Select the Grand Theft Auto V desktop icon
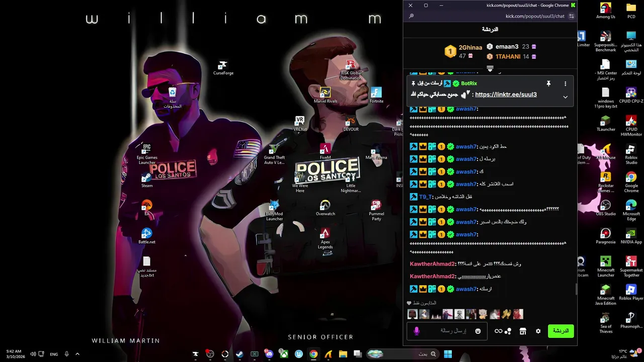The image size is (644, 362). point(274,154)
